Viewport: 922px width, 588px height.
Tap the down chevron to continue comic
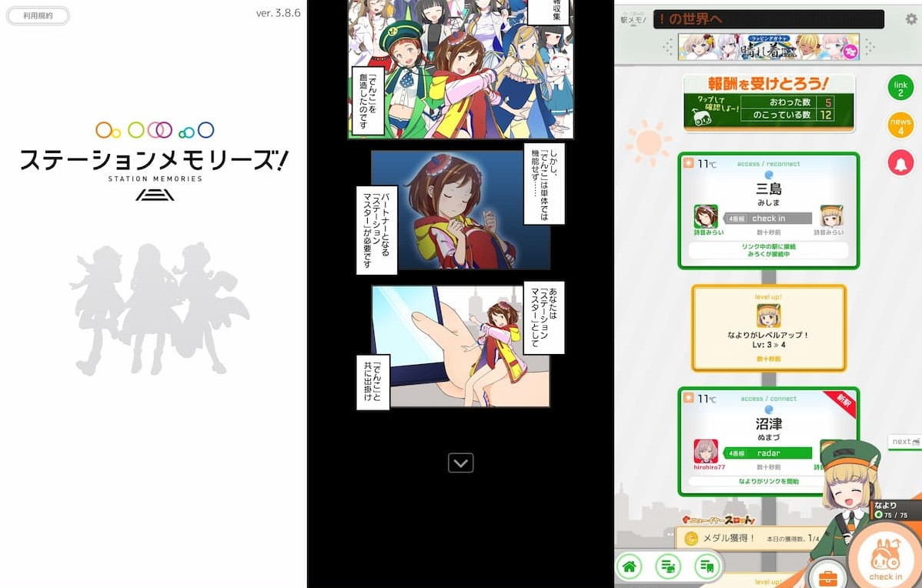pos(460,463)
